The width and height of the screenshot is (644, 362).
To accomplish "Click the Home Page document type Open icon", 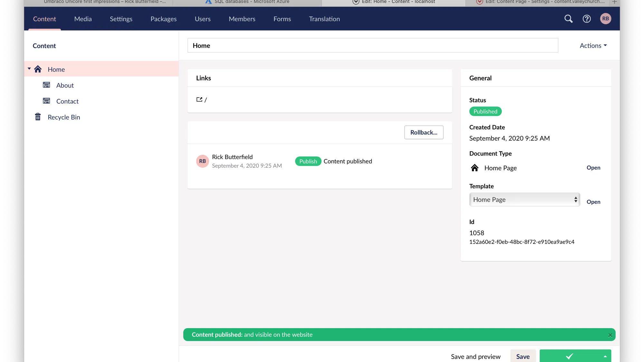I will click(593, 168).
